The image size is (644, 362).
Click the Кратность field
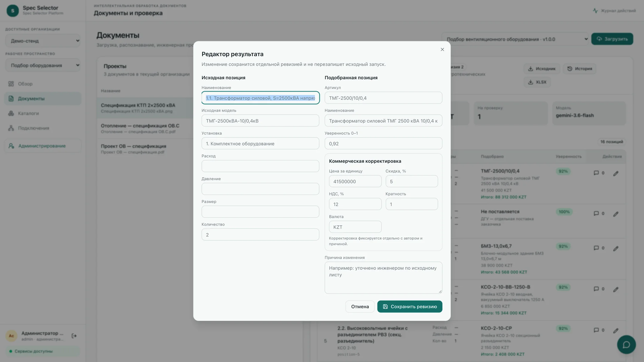pos(412,204)
